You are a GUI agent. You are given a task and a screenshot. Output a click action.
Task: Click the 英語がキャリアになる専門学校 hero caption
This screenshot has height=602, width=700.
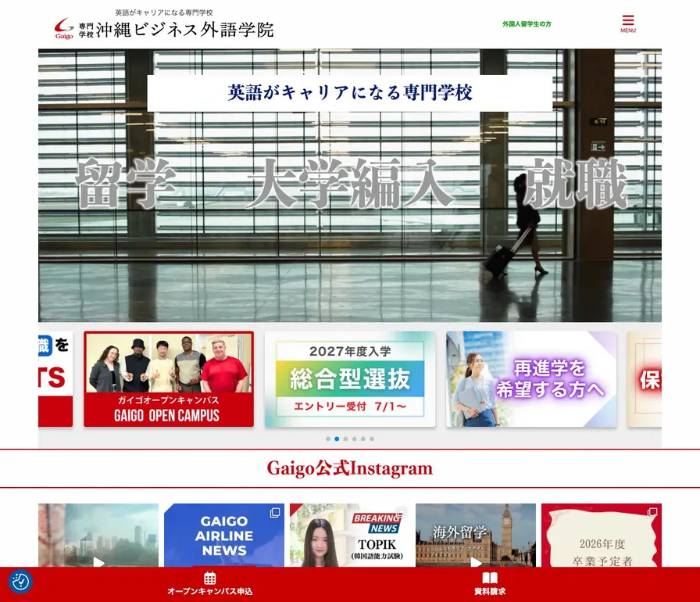[x=350, y=93]
